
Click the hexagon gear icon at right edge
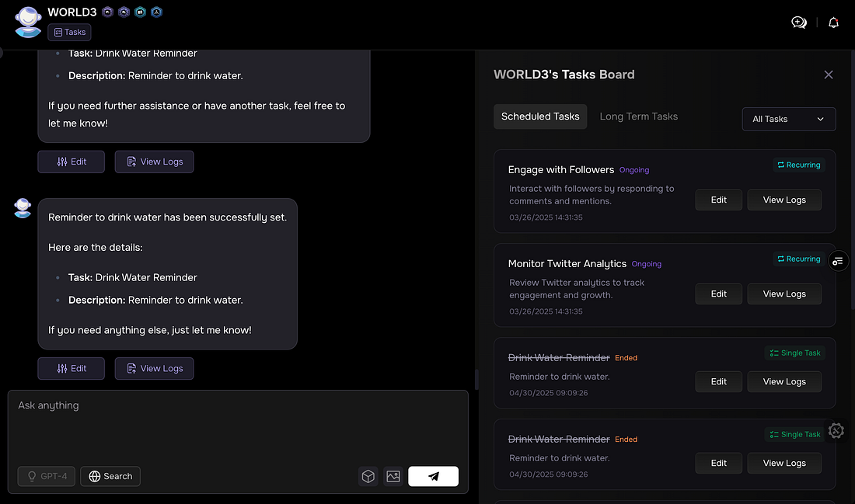836,430
